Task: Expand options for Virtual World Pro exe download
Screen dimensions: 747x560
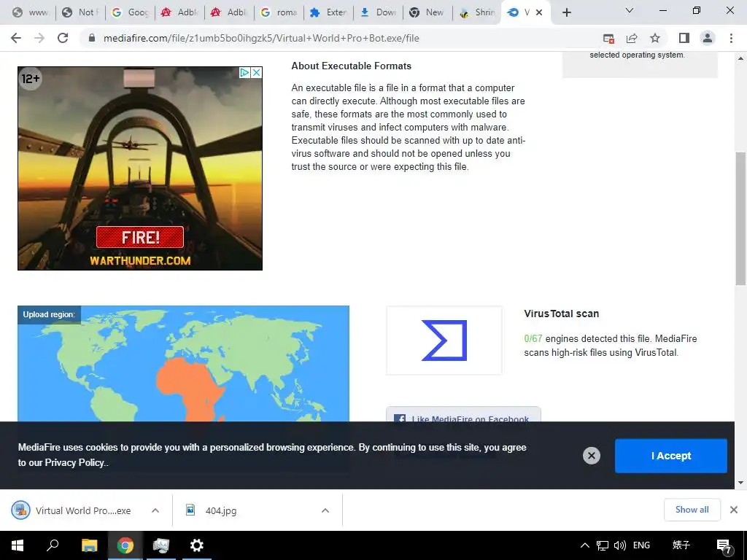Action: pyautogui.click(x=155, y=510)
